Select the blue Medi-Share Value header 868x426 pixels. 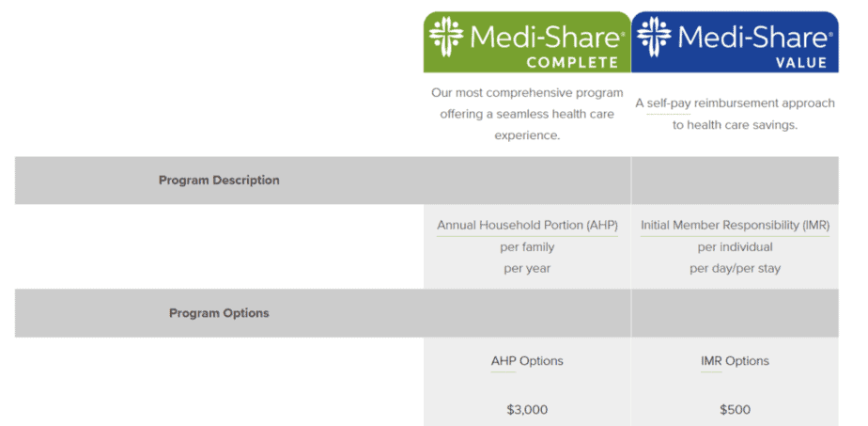735,42
